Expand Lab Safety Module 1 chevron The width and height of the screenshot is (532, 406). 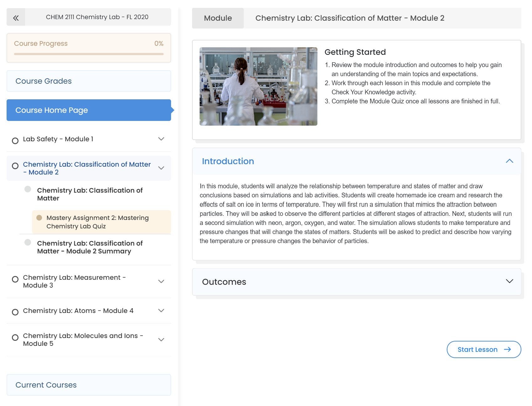[x=161, y=139]
